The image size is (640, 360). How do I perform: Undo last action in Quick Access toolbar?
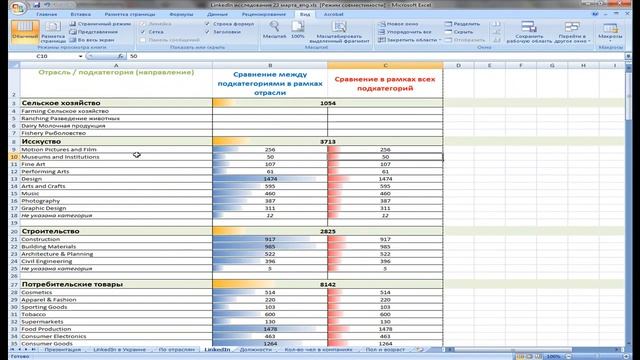(47, 5)
